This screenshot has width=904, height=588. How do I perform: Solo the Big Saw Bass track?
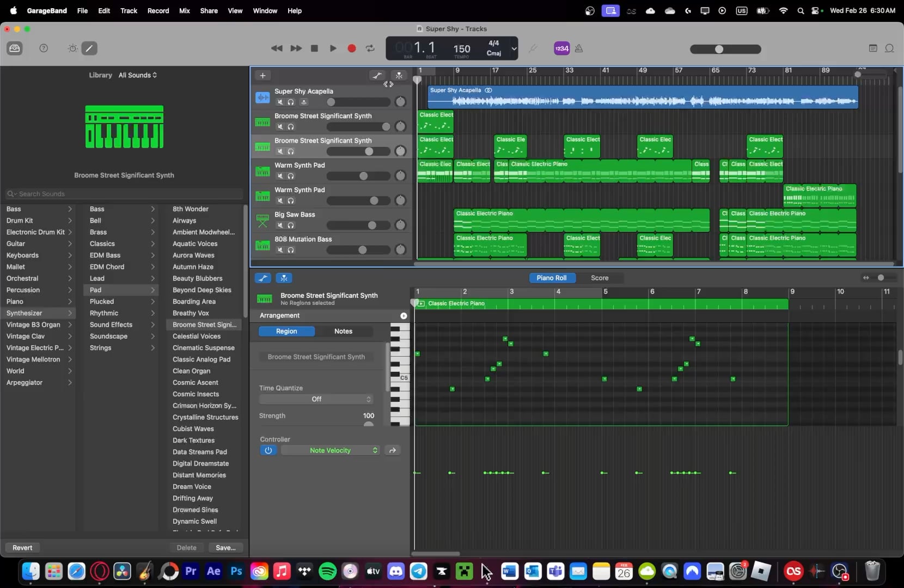coord(291,225)
